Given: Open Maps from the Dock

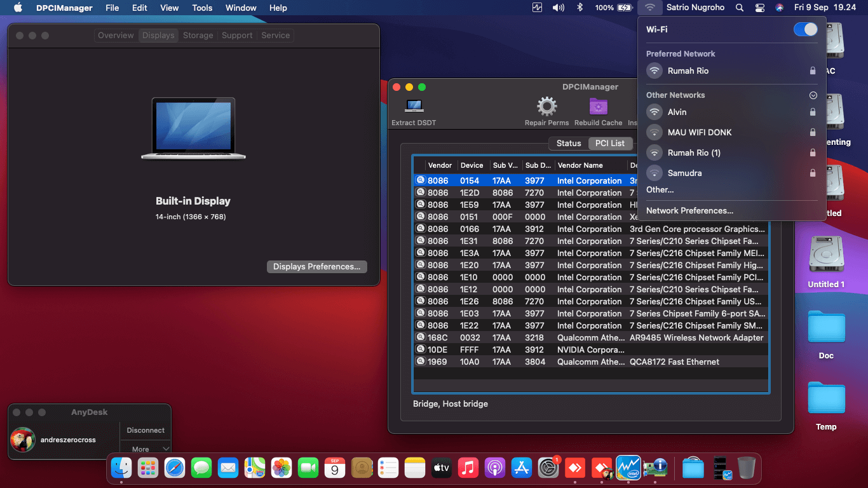Looking at the screenshot, I should [x=255, y=468].
